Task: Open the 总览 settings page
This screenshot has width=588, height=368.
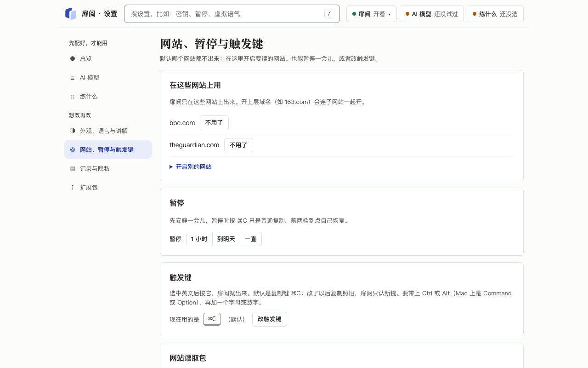Action: [x=108, y=58]
